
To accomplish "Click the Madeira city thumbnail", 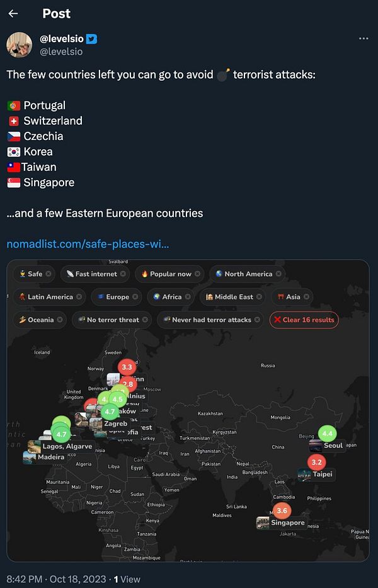I will [x=30, y=458].
